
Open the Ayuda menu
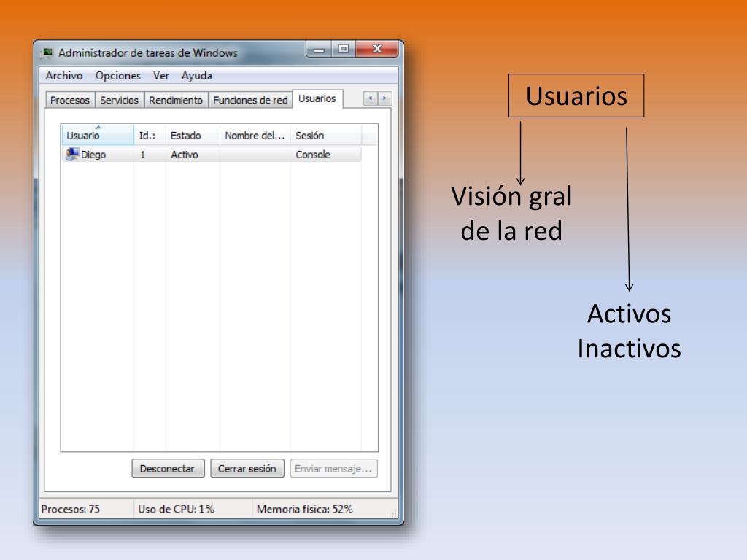pos(197,76)
